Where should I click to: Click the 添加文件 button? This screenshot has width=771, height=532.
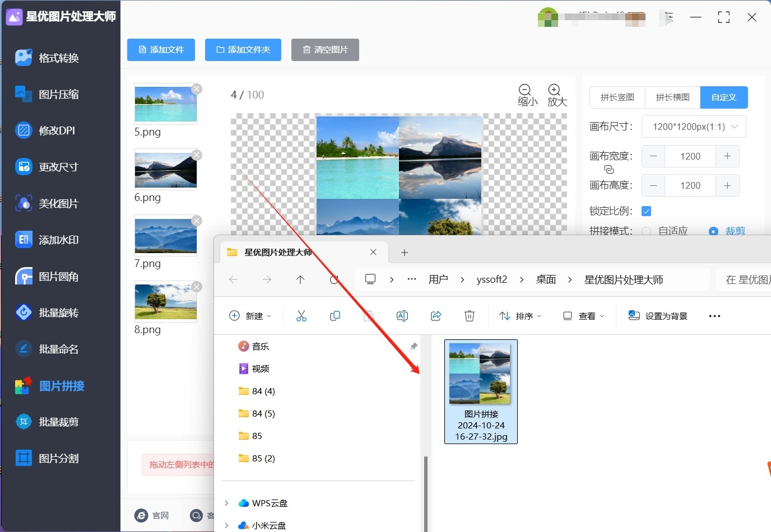point(161,50)
